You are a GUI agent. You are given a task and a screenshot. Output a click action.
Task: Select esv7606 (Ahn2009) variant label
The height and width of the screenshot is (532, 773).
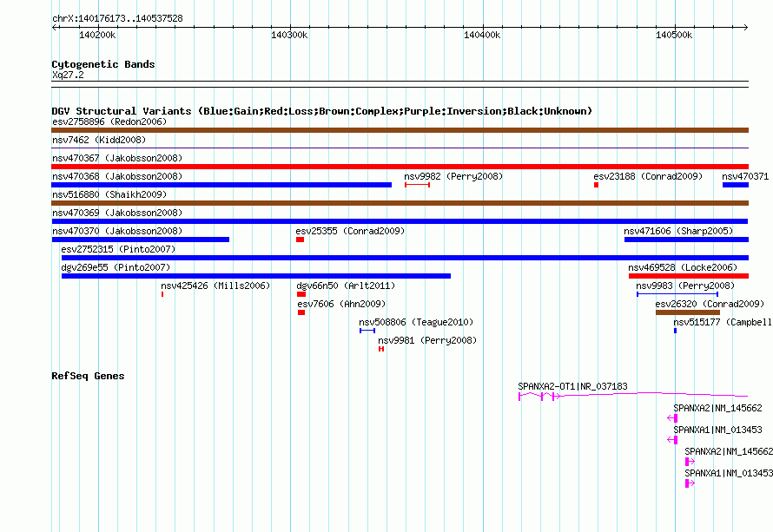pos(341,304)
